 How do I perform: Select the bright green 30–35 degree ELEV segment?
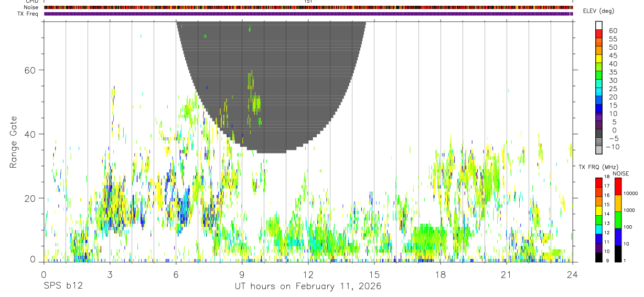pyautogui.click(x=599, y=75)
